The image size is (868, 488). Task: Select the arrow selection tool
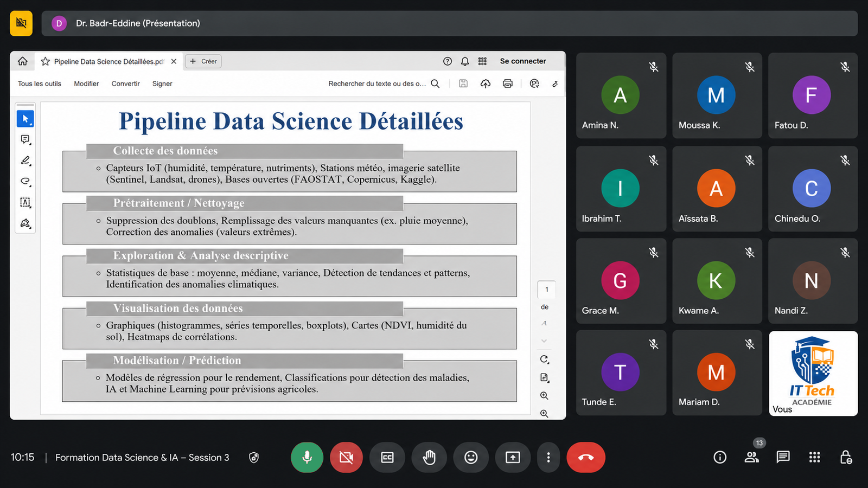(25, 118)
